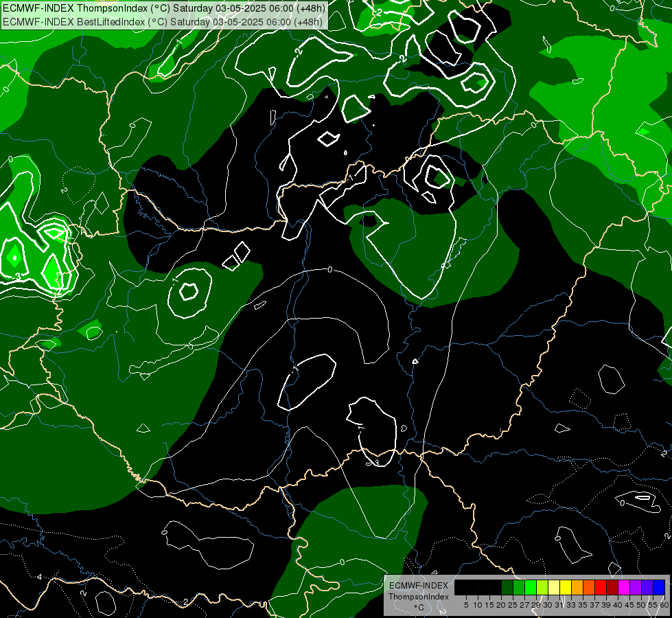Viewport: 672px width, 618px height.
Task: Select the bright green 27–29 legend swatch
Action: [x=531, y=587]
